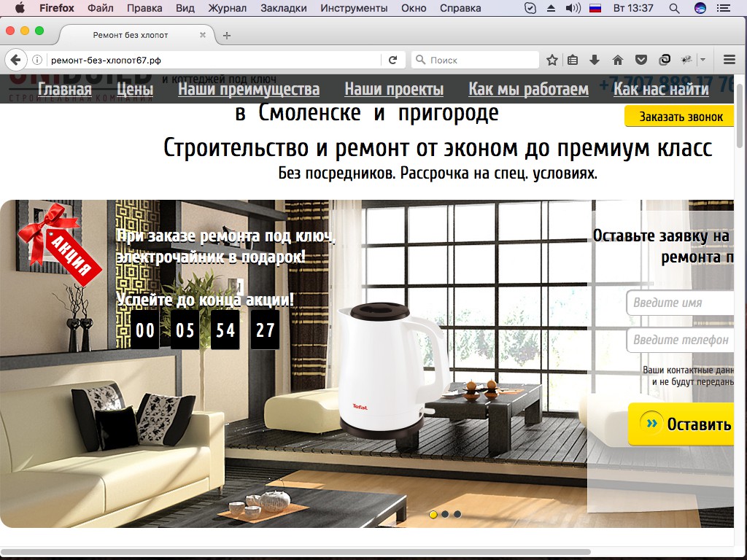Bookmark this page with the star icon
This screenshot has height=560, width=747.
point(551,60)
